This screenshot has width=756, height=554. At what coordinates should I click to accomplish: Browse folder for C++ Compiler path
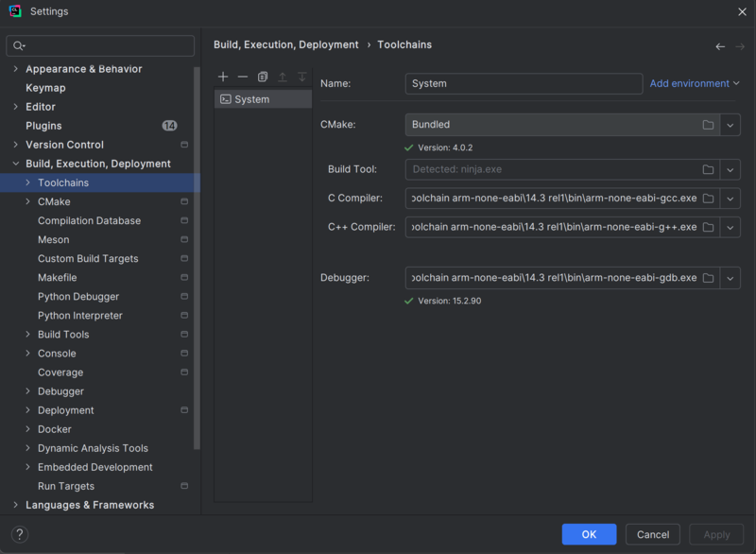[x=708, y=227]
